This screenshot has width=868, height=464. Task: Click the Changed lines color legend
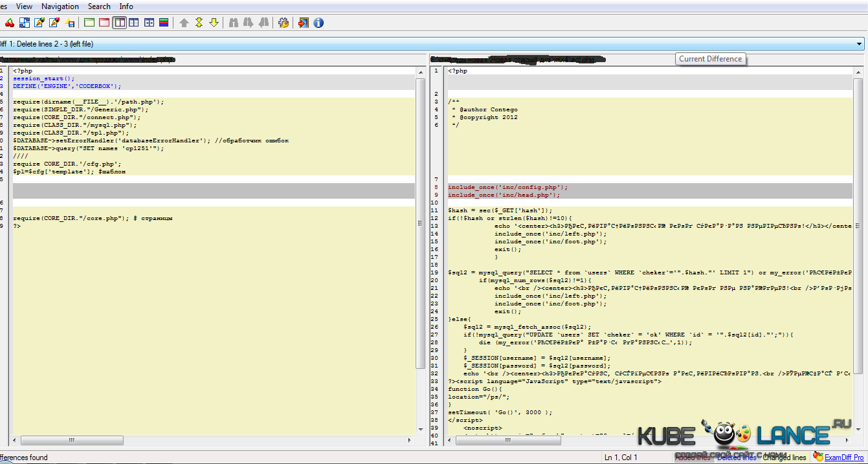784,458
